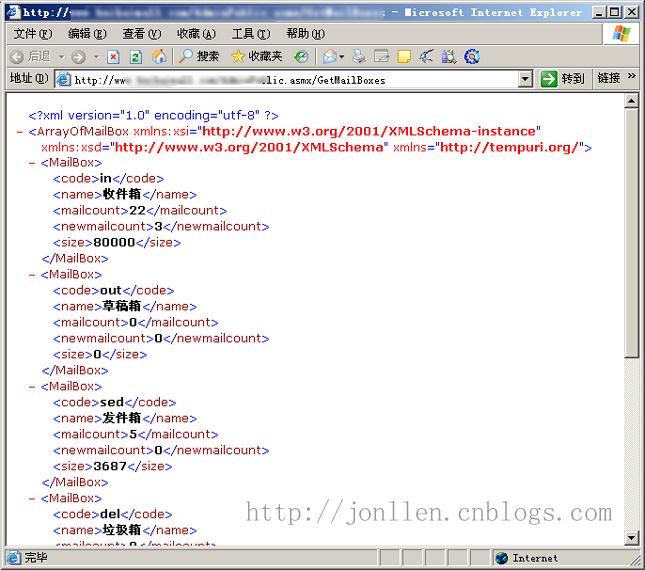Click the page icon in address bar

(63, 79)
